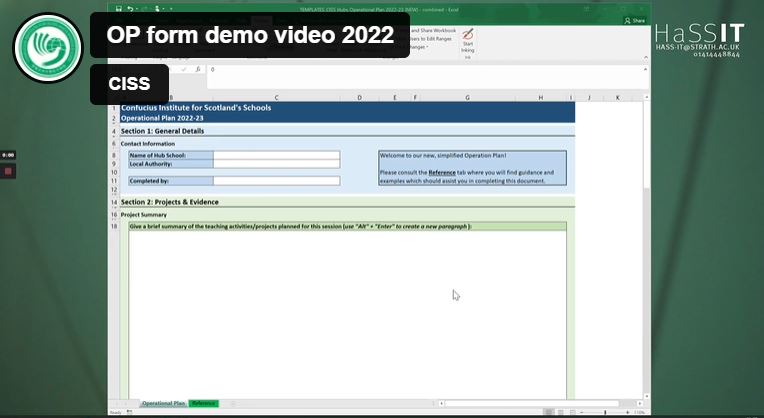
Task: Click the Completed by input cell
Action: (276, 181)
